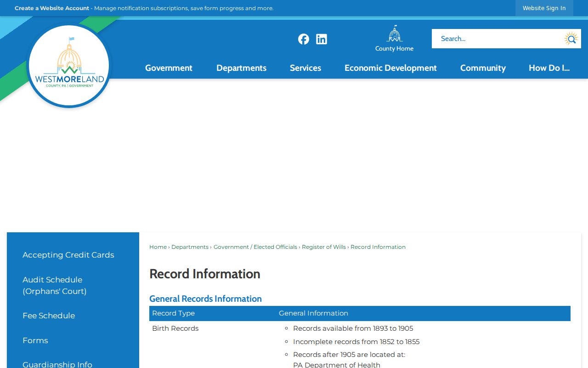Click Create a Website Account link
588x368 pixels.
[52, 8]
